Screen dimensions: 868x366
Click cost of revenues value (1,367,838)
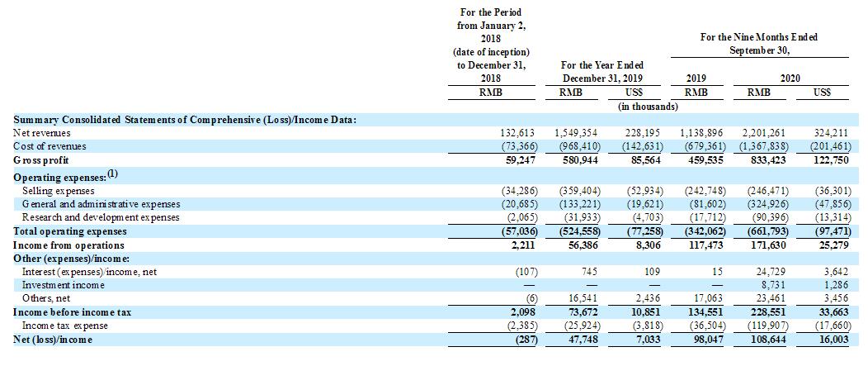click(764, 146)
